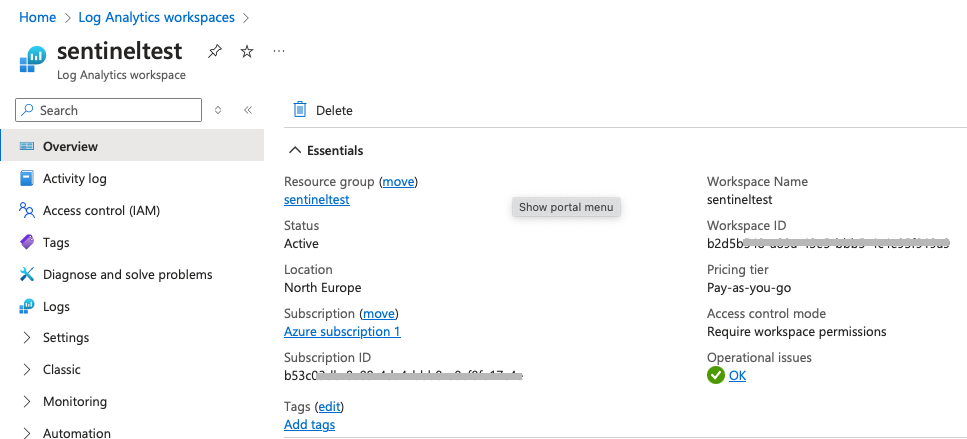Screen dimensions: 967x439
Task: Select the Workspace ID value
Action: (x=828, y=244)
